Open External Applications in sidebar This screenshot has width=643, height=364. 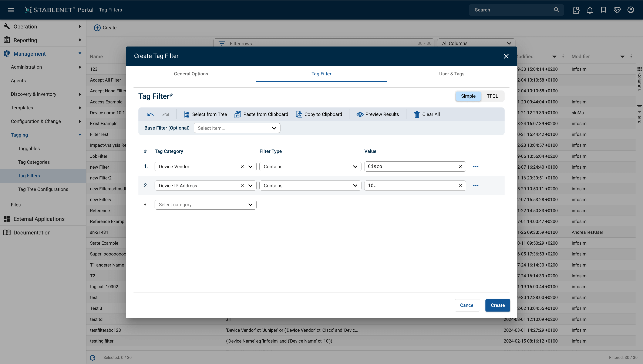[43, 219]
